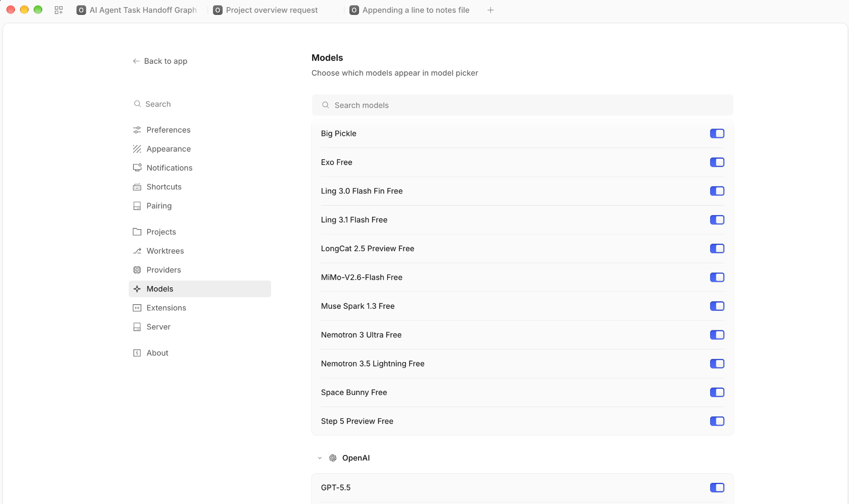Toggle MiMo-V2.6-Flash Free switch
The height and width of the screenshot is (504, 849).
tap(717, 277)
